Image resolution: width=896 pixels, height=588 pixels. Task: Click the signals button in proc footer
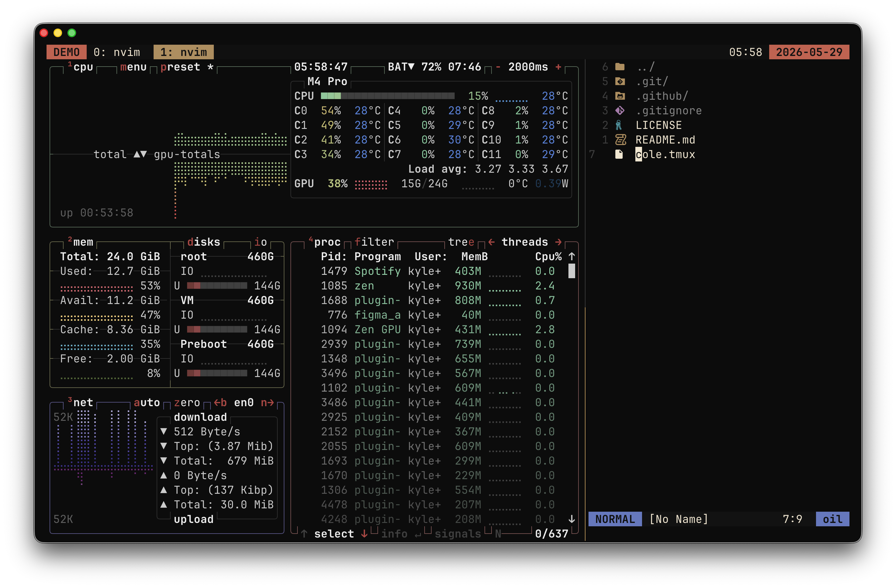point(458,534)
